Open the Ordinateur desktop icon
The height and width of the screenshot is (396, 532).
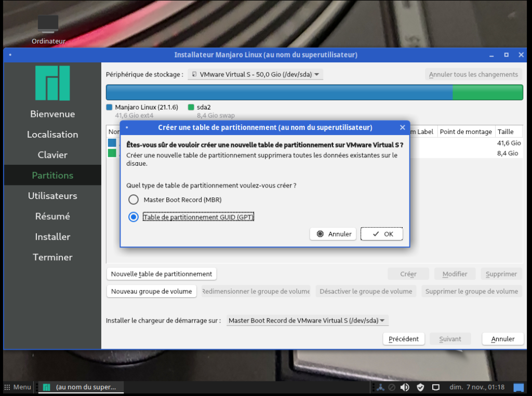click(x=48, y=25)
